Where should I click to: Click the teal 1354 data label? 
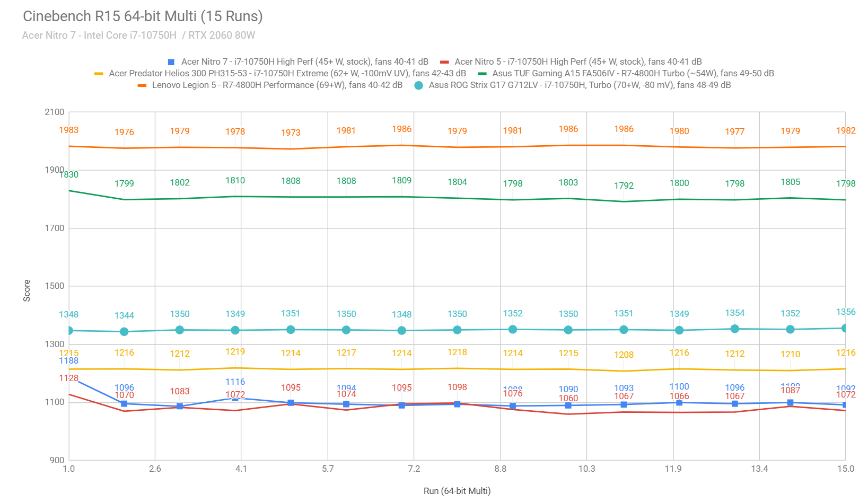click(735, 313)
